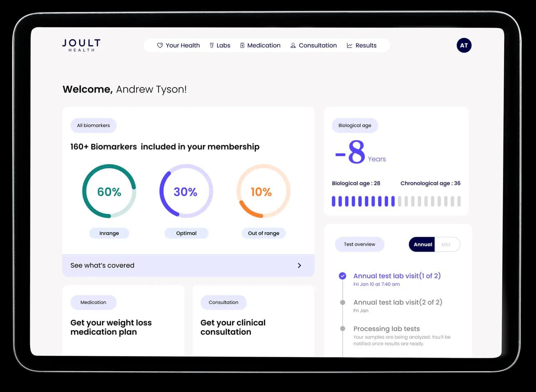Click Get your weight loss medication plan
This screenshot has width=536, height=392.
click(x=111, y=327)
